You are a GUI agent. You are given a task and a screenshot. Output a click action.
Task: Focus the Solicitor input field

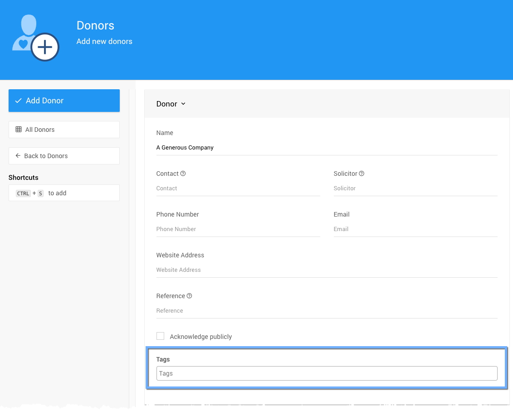click(x=415, y=188)
